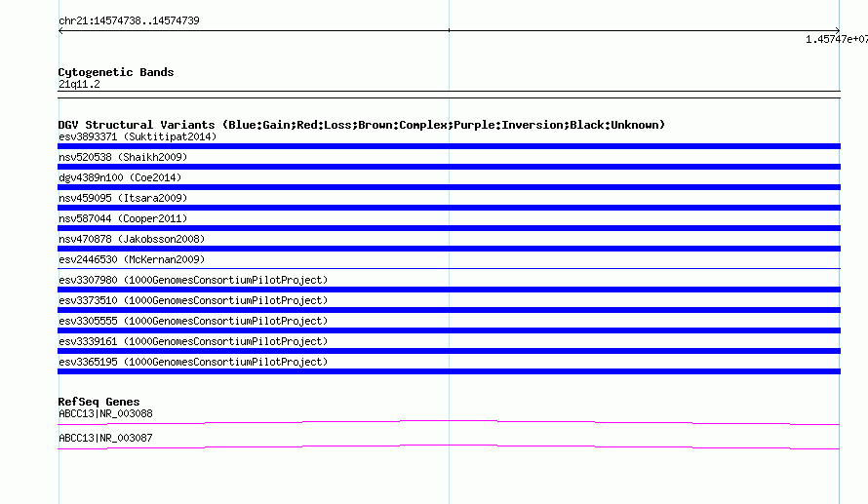Select the Cytogenetic Bands track title
The image size is (868, 504).
point(116,72)
